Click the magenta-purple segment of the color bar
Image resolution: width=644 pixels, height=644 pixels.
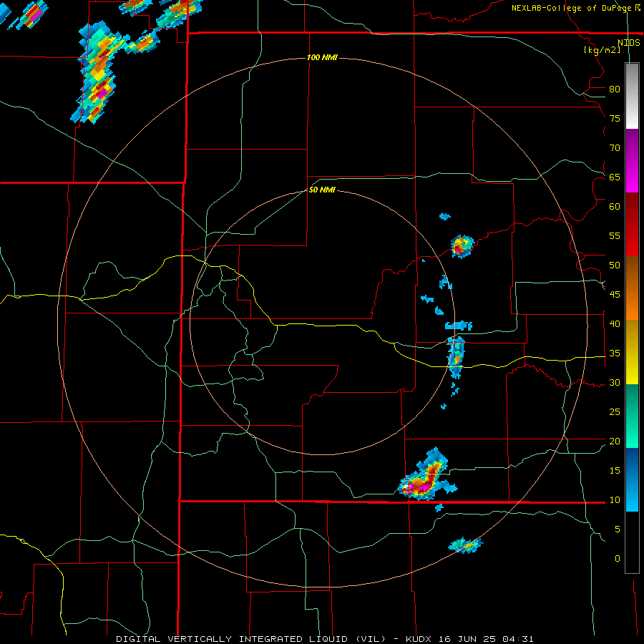pos(632,160)
